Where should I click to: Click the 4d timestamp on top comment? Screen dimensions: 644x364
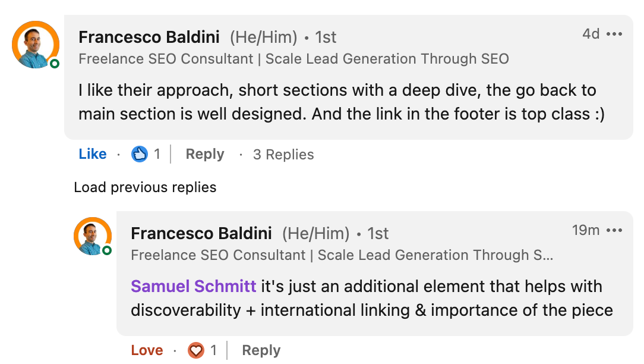tap(591, 34)
